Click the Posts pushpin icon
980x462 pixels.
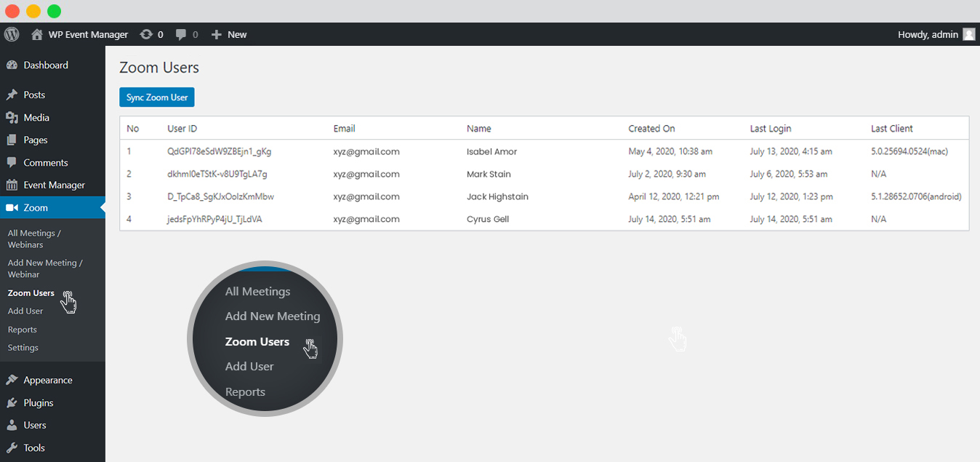point(12,95)
